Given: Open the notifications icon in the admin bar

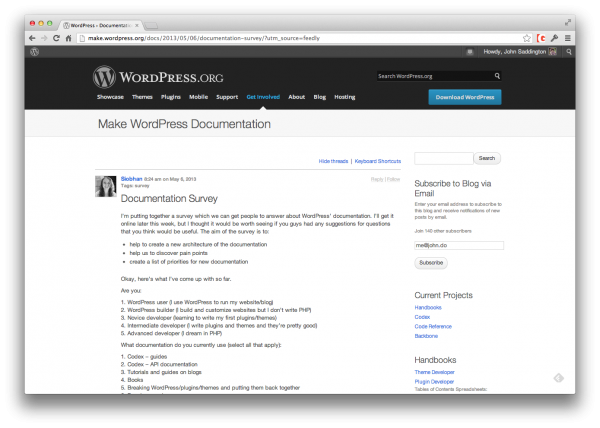Looking at the screenshot, I should point(470,52).
